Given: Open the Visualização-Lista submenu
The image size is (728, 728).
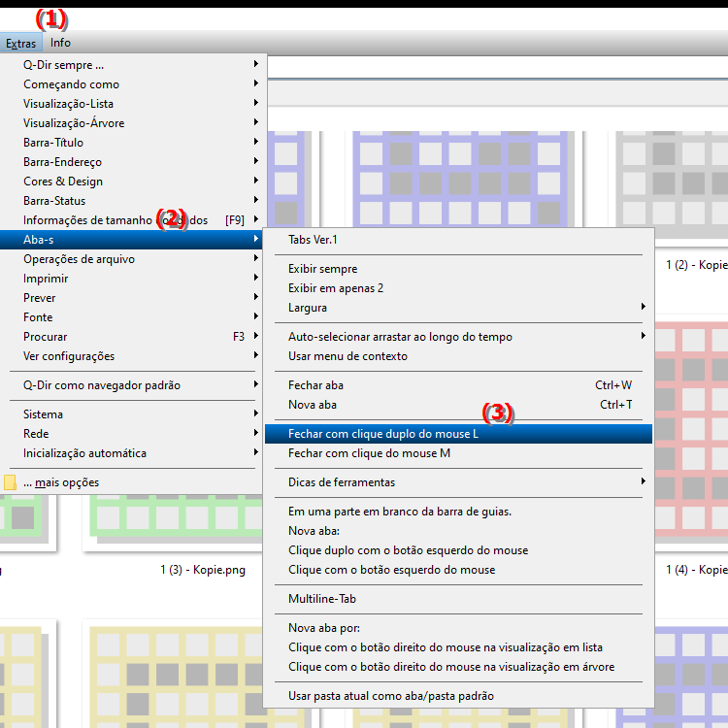Looking at the screenshot, I should (x=132, y=104).
